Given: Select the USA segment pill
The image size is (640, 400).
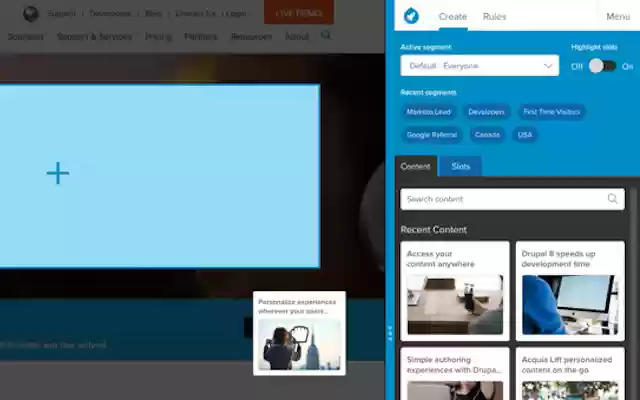Looking at the screenshot, I should pyautogui.click(x=525, y=135).
